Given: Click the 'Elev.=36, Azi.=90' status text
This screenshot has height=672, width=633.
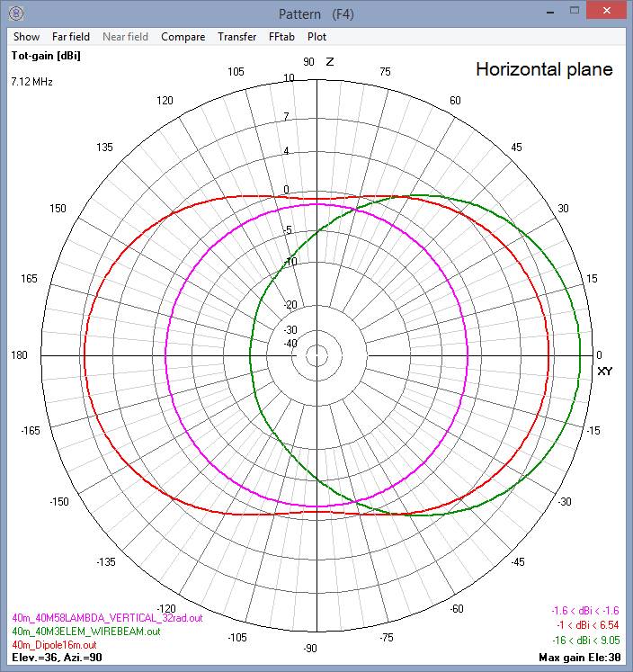Looking at the screenshot, I should tap(57, 658).
